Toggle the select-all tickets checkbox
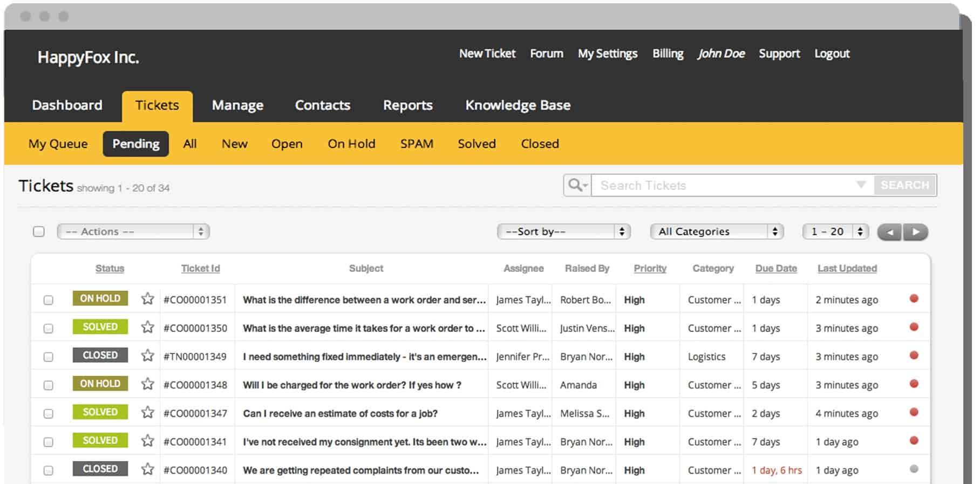This screenshot has height=484, width=980. coord(39,231)
